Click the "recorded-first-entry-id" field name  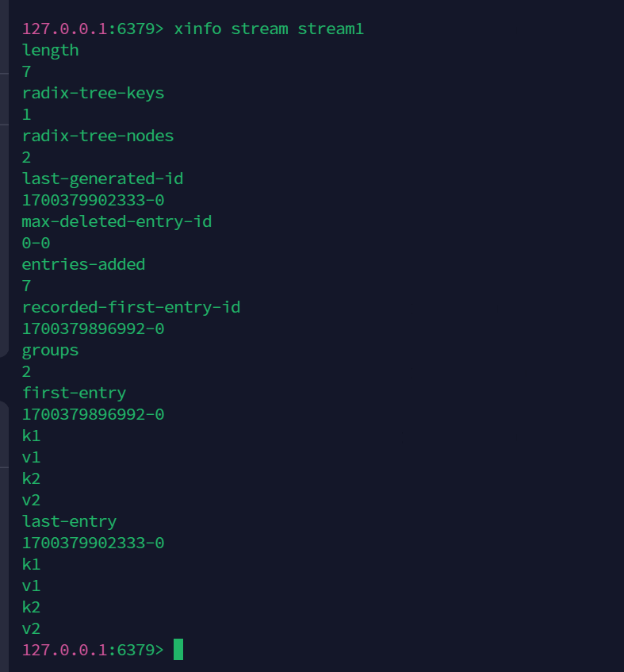click(131, 307)
